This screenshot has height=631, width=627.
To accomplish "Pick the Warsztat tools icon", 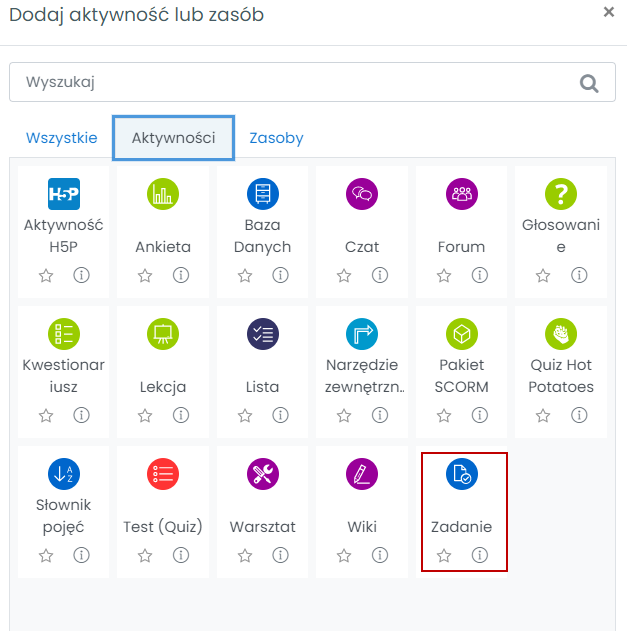I will pyautogui.click(x=263, y=474).
